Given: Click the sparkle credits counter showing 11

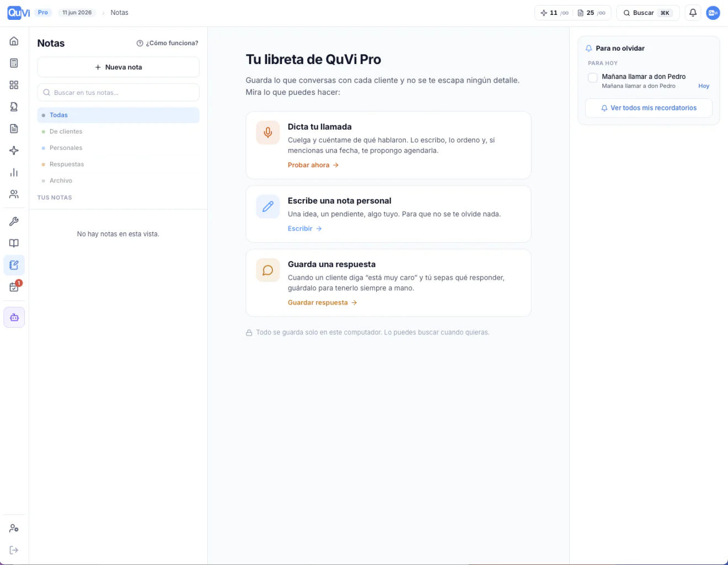Looking at the screenshot, I should pos(554,13).
